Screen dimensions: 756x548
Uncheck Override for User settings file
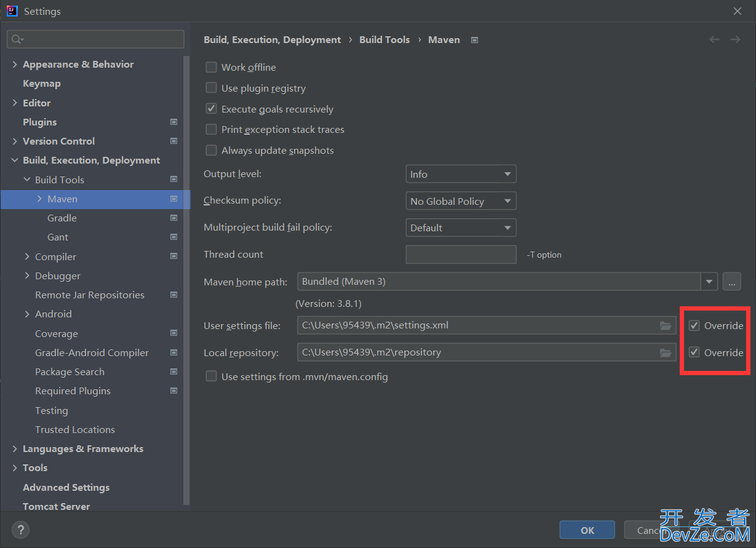pyautogui.click(x=694, y=325)
